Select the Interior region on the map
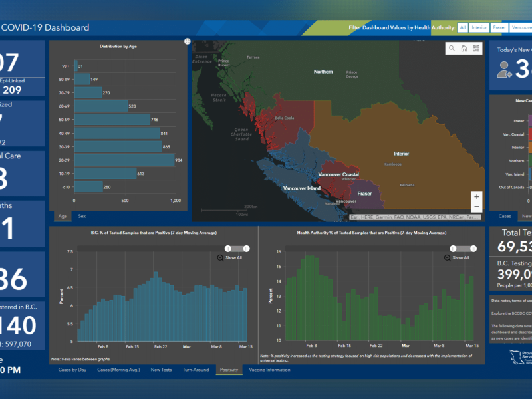This screenshot has width=532, height=399. (401, 154)
